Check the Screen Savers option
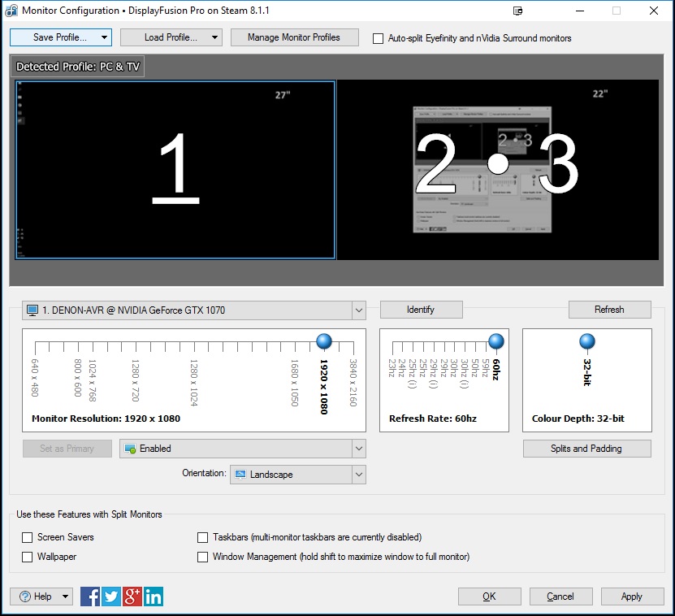The height and width of the screenshot is (616, 675). pyautogui.click(x=28, y=537)
